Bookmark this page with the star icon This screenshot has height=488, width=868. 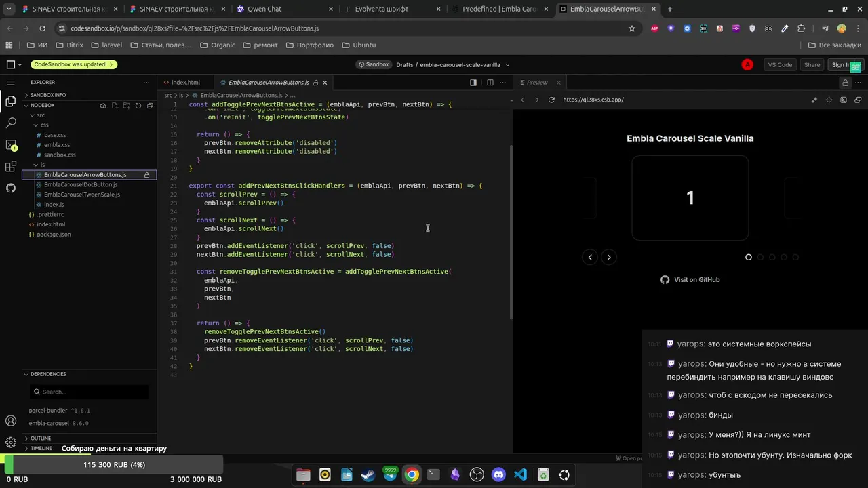click(632, 28)
